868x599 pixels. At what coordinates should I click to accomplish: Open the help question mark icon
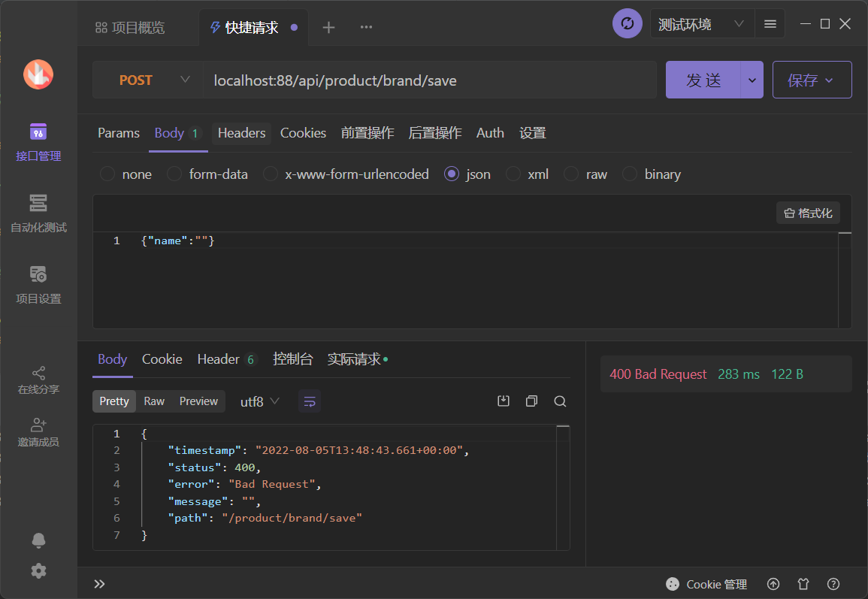pos(833,584)
